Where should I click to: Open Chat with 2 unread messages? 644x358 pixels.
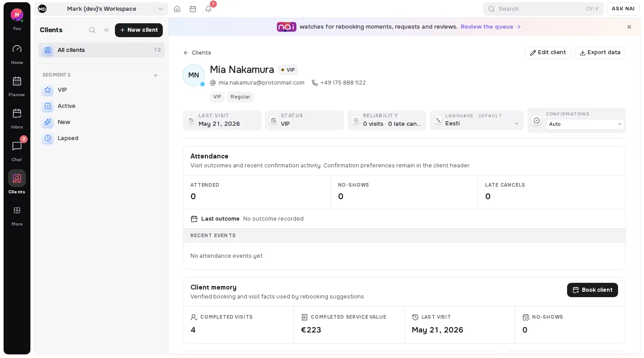pyautogui.click(x=17, y=151)
